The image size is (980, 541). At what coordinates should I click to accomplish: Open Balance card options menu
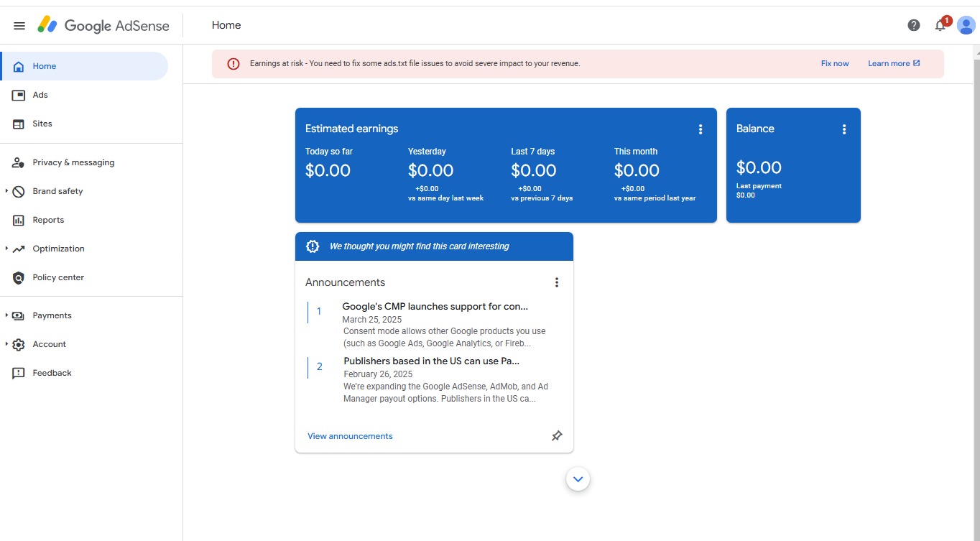tap(844, 129)
